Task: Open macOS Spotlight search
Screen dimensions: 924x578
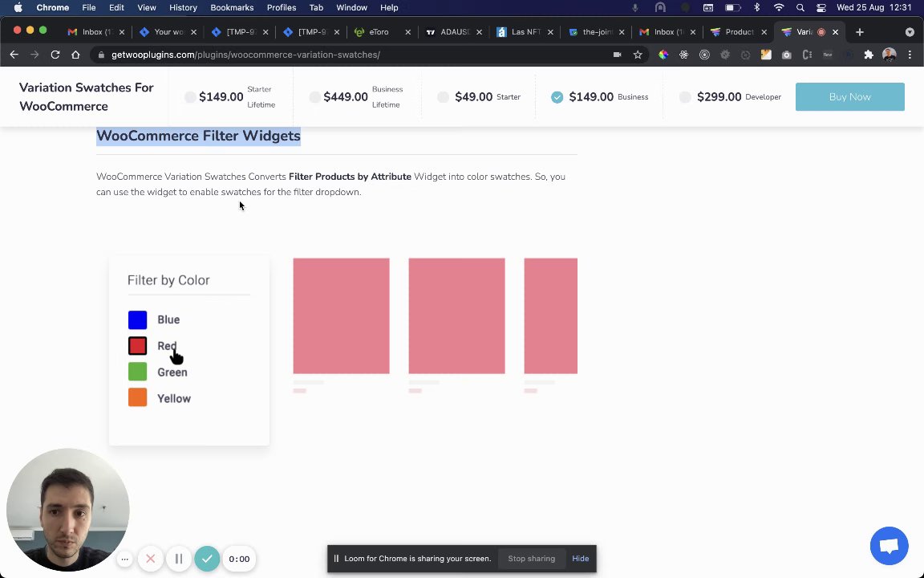Action: coord(800,8)
